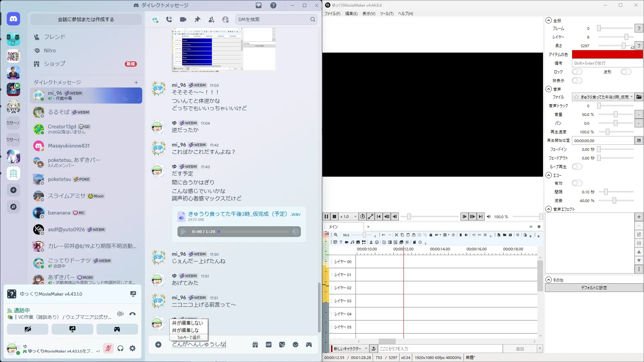The width and height of the screenshot is (644, 362).
Task: Enable the ループ再生 loop toggle
Action: click(x=577, y=167)
